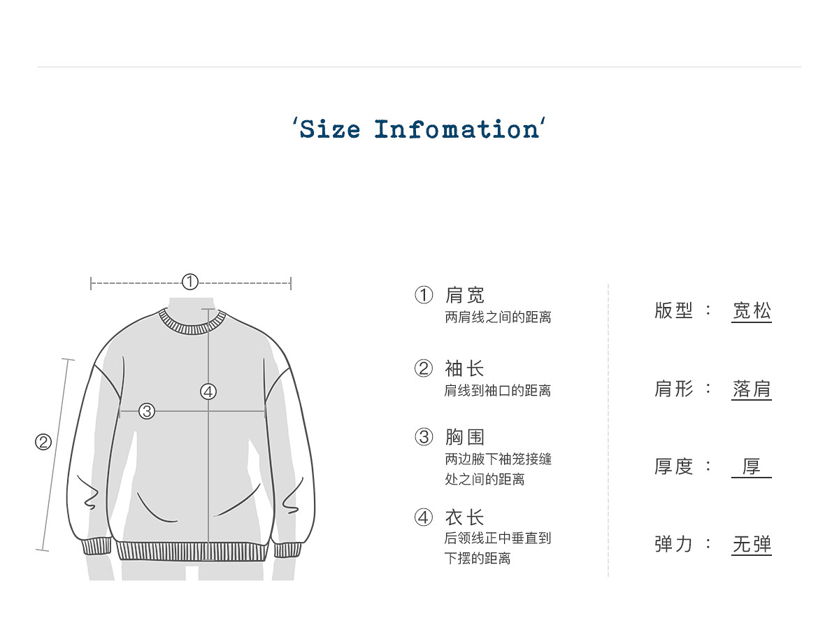This screenshot has width=839, height=644.
Task: Click the 胸围 label
Action: point(464,438)
